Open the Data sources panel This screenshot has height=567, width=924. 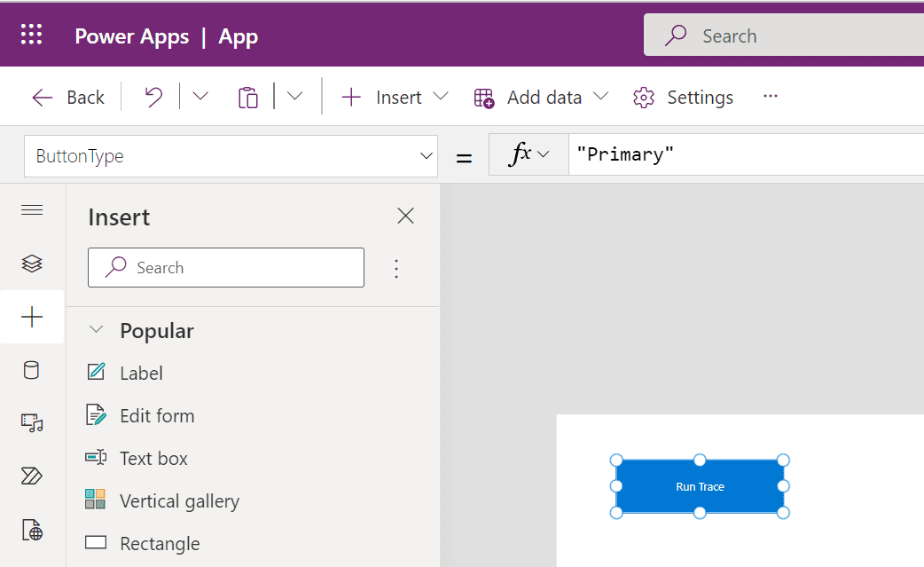(x=32, y=370)
